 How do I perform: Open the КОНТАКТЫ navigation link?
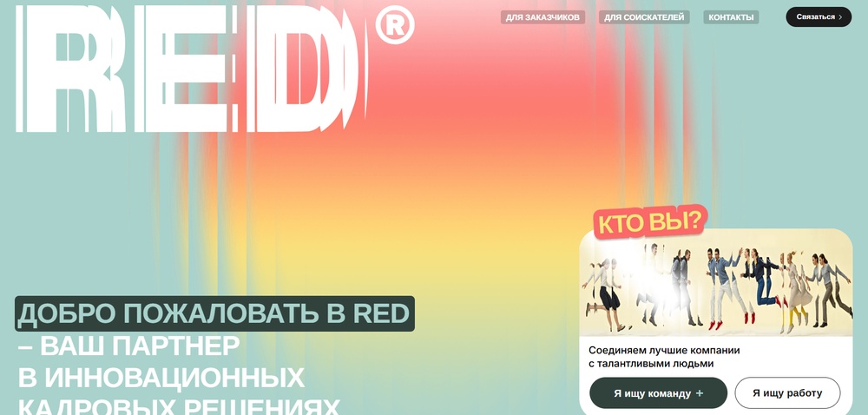point(731,17)
